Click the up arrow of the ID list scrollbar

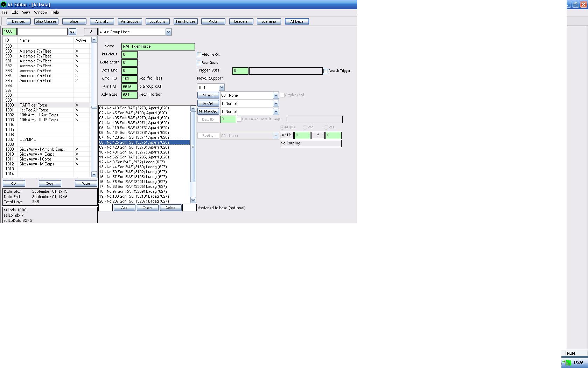point(94,40)
